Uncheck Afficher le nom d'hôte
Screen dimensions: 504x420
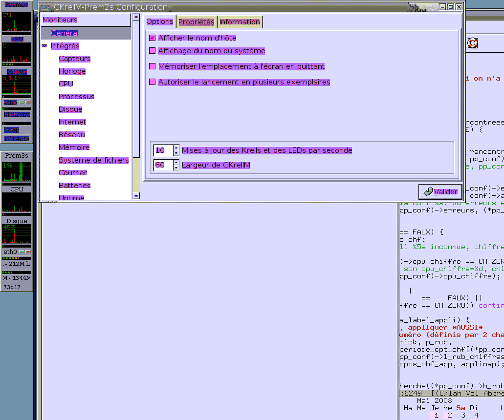tap(153, 38)
